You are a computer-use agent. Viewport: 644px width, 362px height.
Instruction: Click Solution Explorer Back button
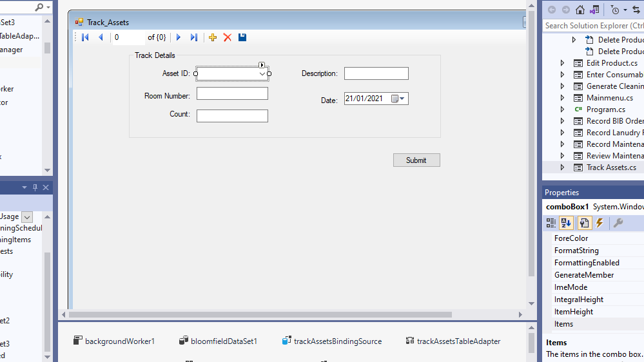(x=552, y=10)
